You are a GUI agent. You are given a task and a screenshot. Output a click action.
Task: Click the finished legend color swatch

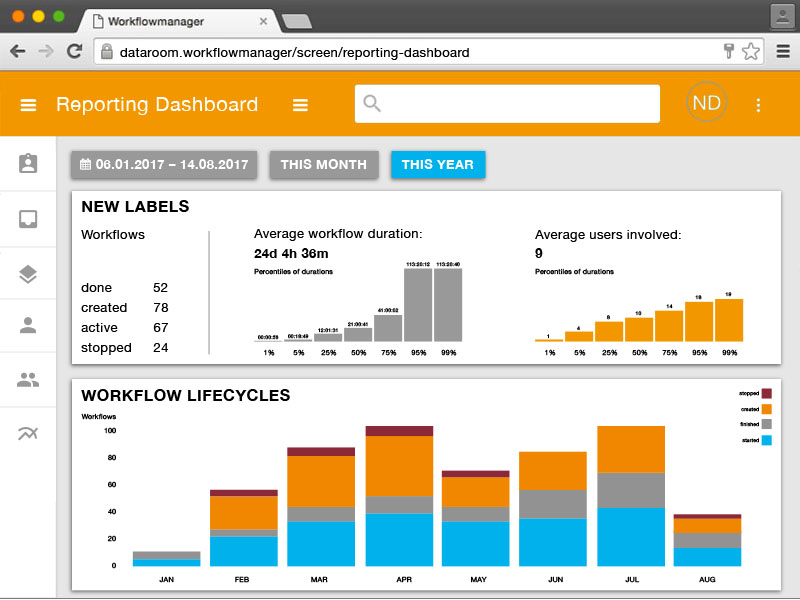[x=766, y=424]
